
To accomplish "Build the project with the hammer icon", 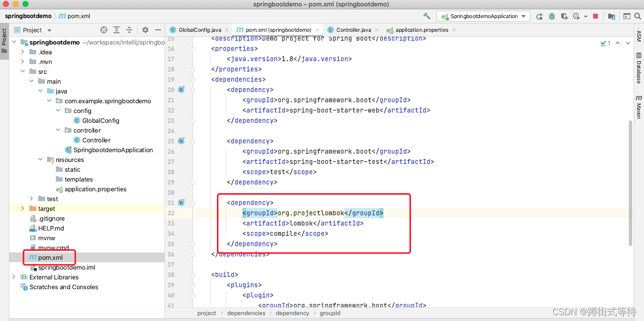I will [427, 16].
